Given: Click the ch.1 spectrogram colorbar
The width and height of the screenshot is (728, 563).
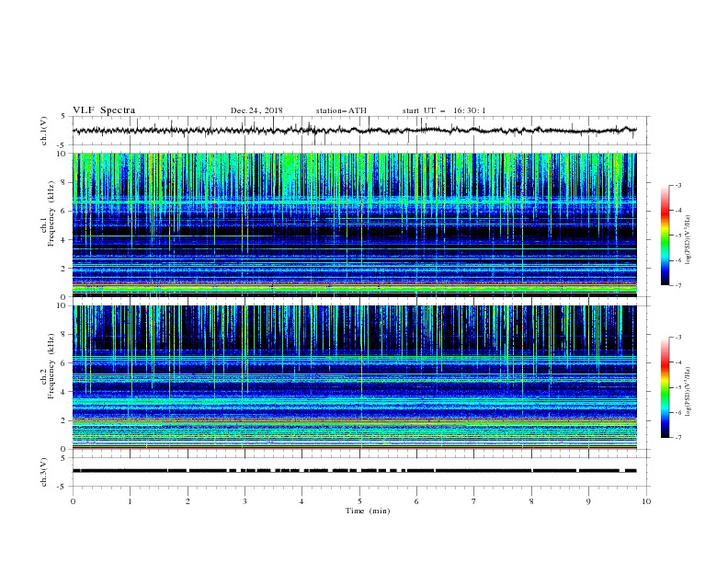Looking at the screenshot, I should [665, 236].
